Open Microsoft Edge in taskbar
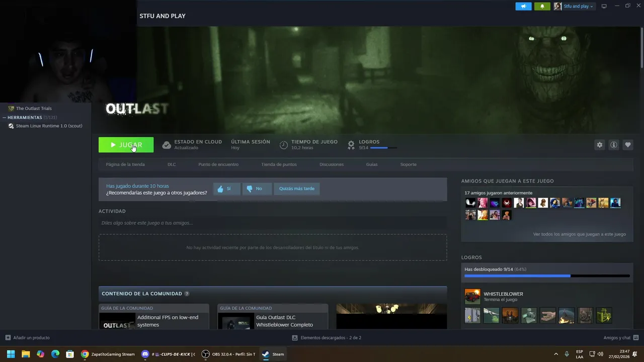644x362 pixels. pyautogui.click(x=55, y=354)
